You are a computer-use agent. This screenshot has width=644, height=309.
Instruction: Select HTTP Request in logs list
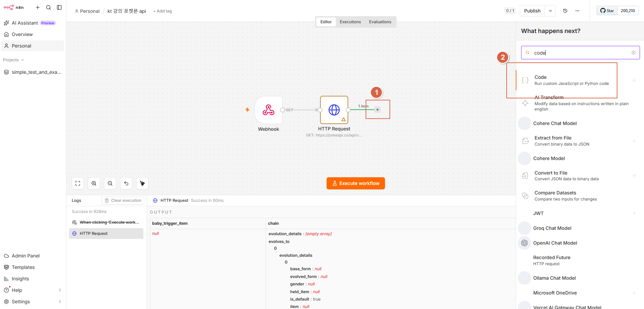pyautogui.click(x=106, y=234)
